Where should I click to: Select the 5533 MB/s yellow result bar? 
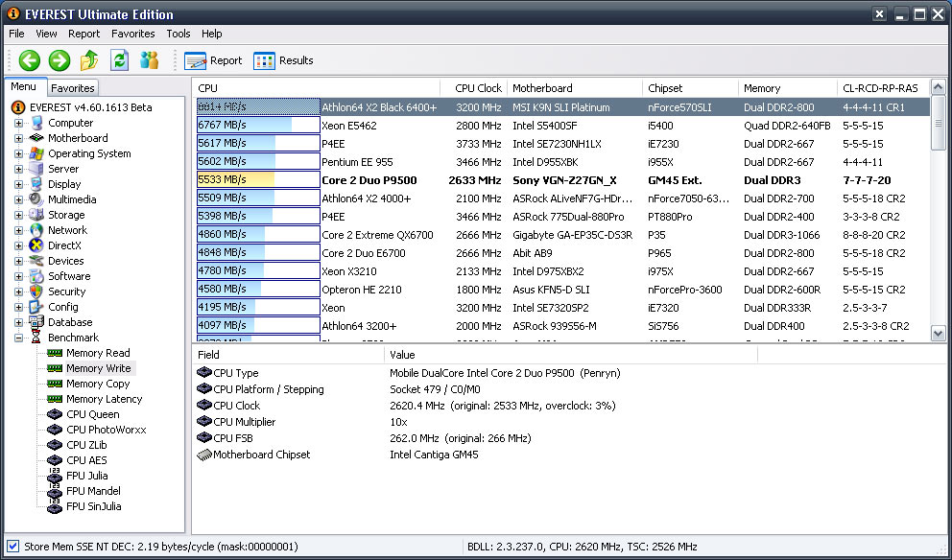click(x=258, y=180)
